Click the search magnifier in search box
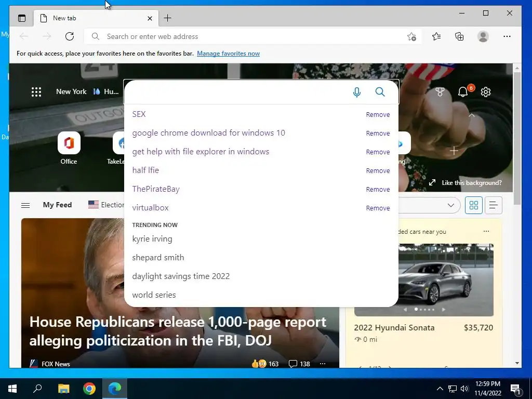Image resolution: width=532 pixels, height=399 pixels. coord(380,92)
